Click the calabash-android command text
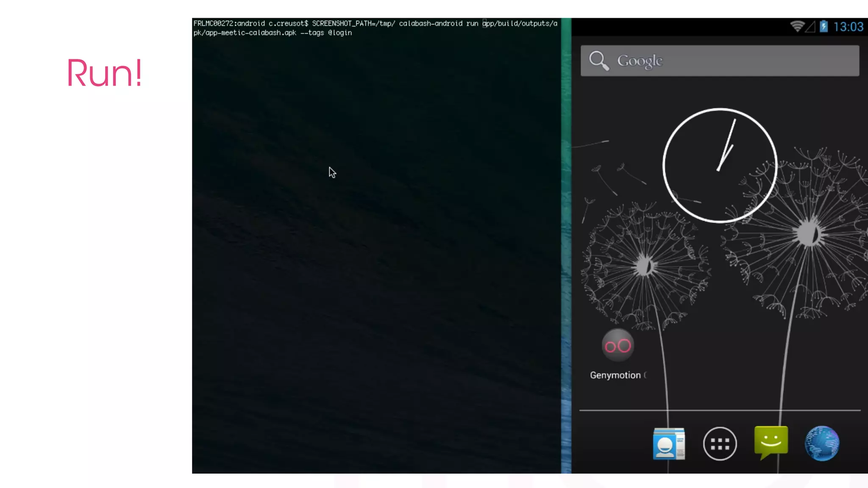 [x=430, y=24]
